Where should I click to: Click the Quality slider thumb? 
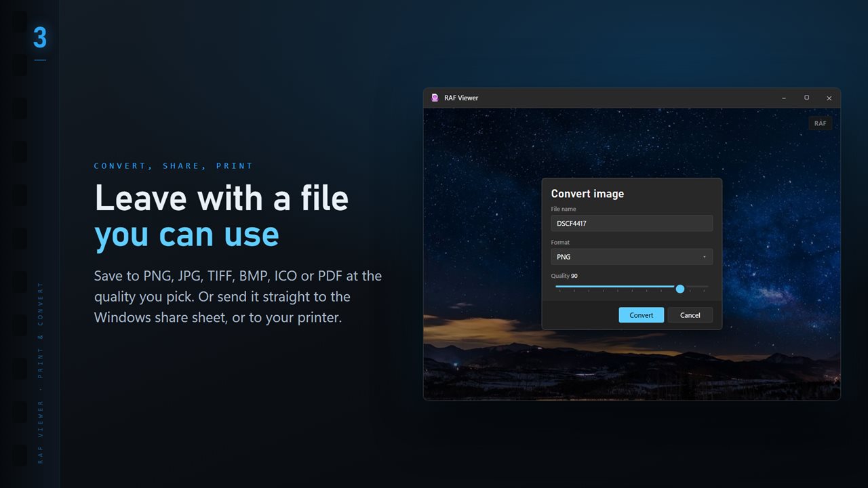click(x=680, y=289)
